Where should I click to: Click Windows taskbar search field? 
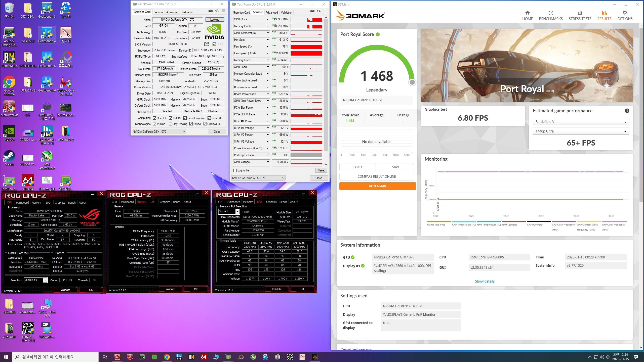pyautogui.click(x=55, y=357)
